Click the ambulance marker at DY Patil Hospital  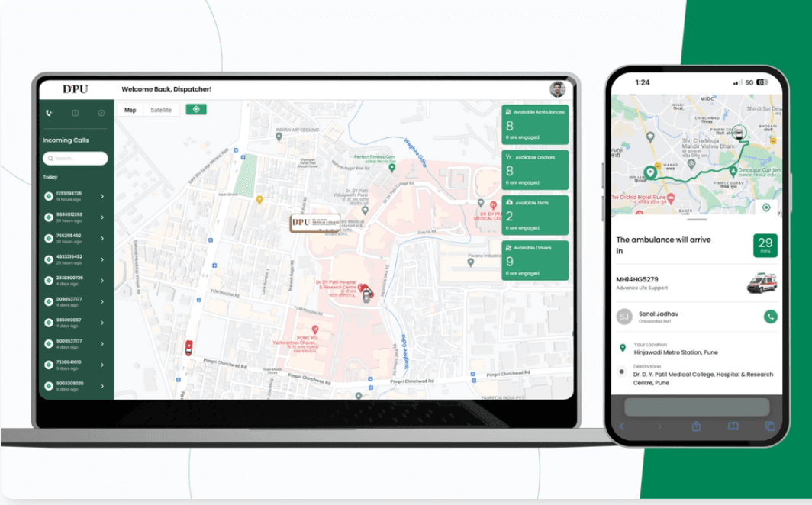(365, 292)
